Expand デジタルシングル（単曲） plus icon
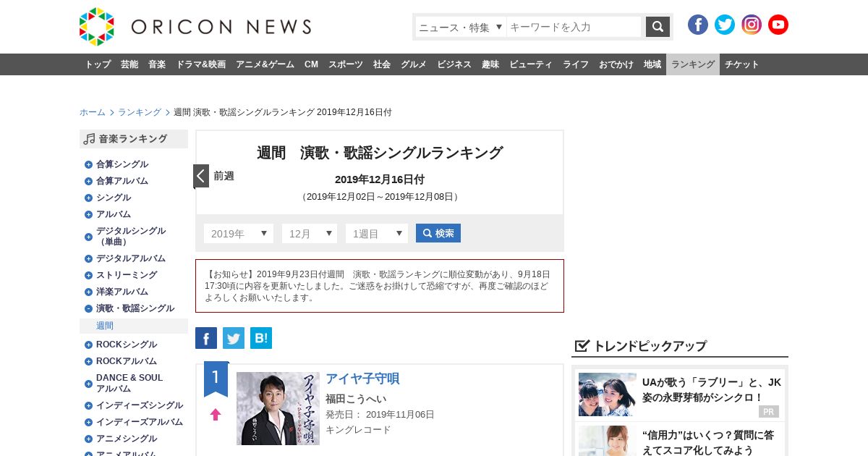The width and height of the screenshot is (868, 456). tap(88, 237)
